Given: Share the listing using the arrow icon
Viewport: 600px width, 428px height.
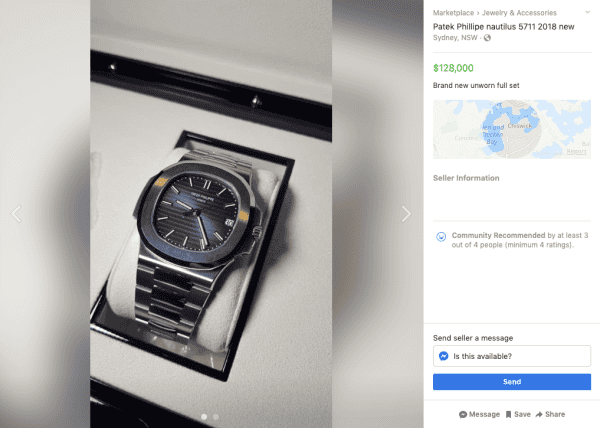Looking at the screenshot, I should pos(539,415).
